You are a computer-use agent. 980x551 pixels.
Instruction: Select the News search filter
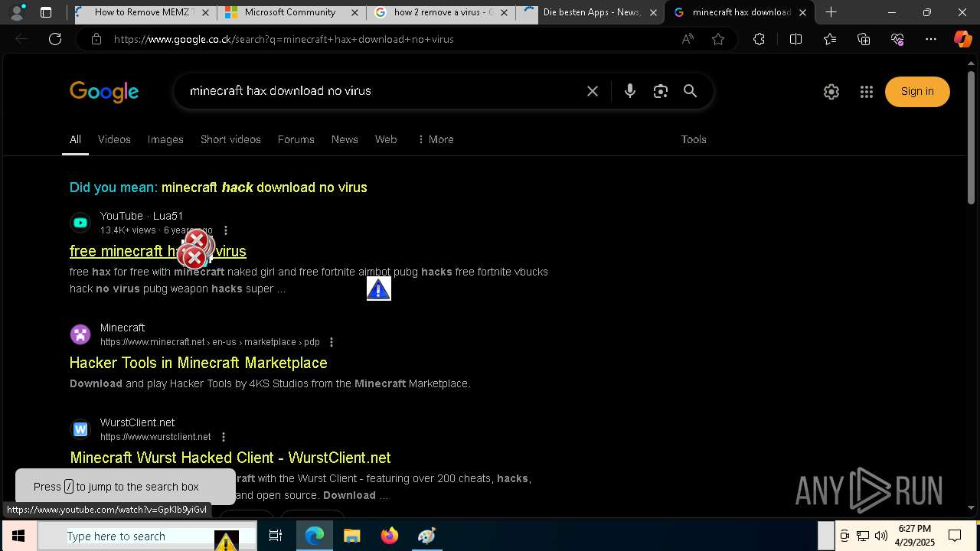[345, 139]
